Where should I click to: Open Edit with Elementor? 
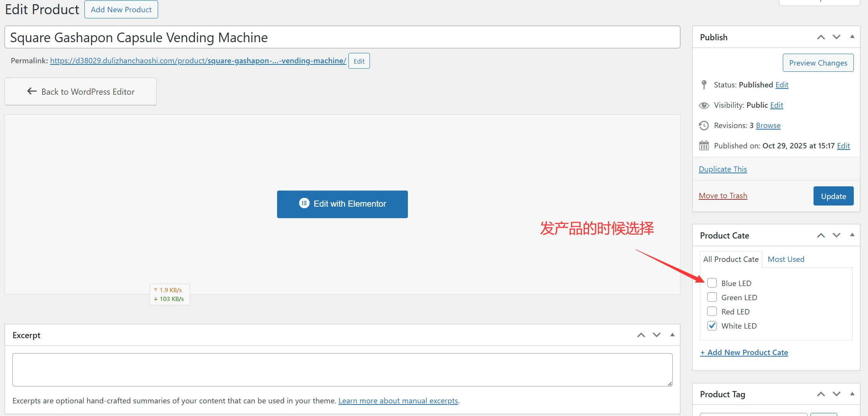click(x=342, y=204)
